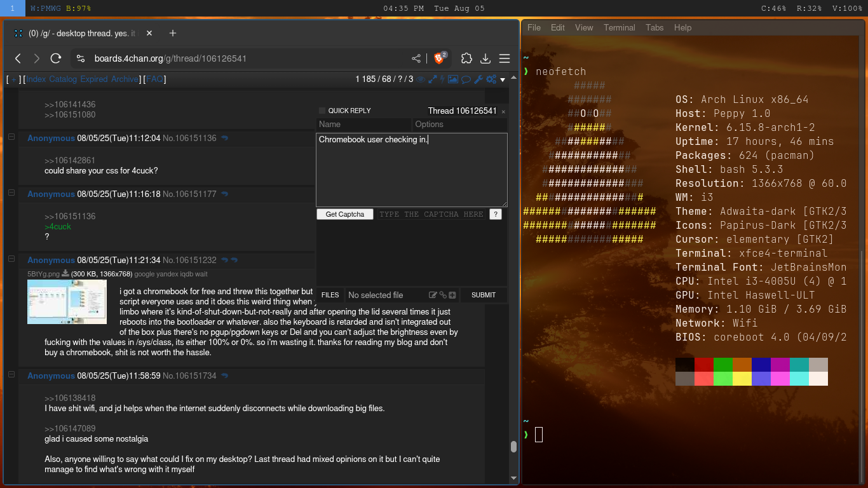
Task: Click the pencil icon in file row
Action: (433, 295)
